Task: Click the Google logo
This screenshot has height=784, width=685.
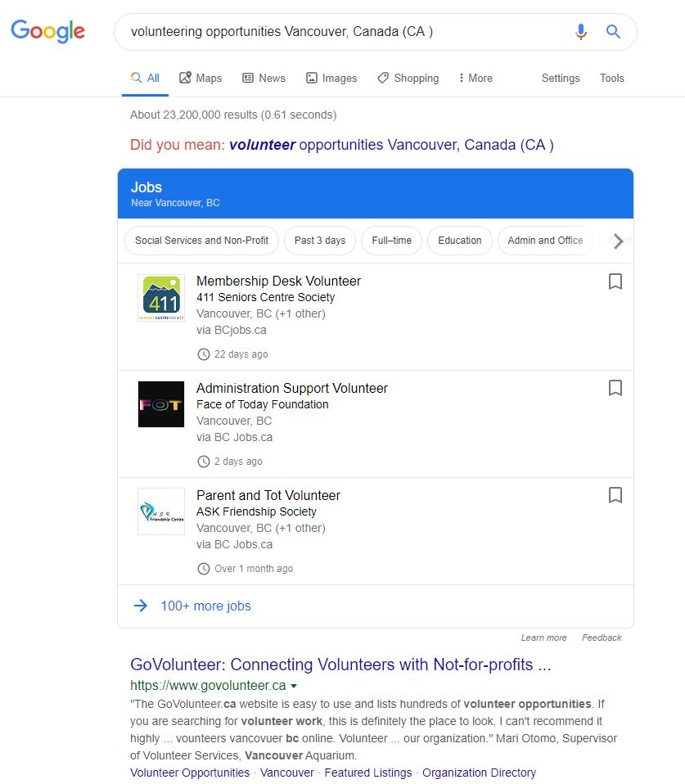Action: coord(48,31)
